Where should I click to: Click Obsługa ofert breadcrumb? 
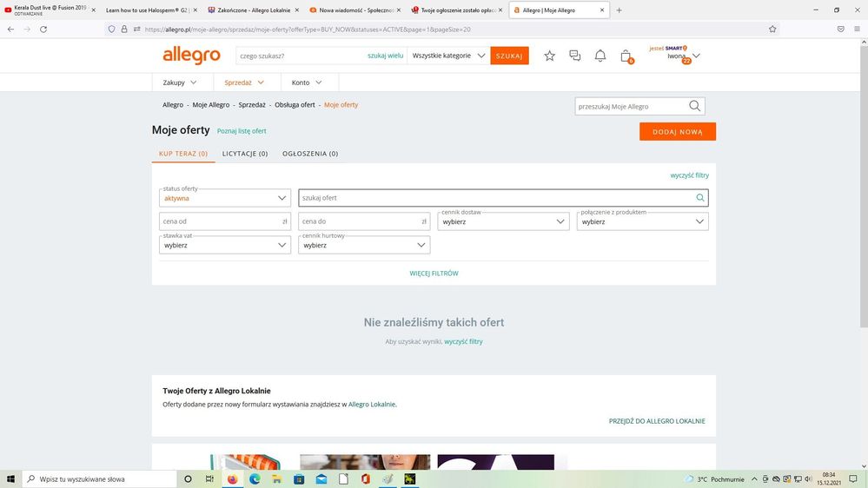tap(295, 104)
